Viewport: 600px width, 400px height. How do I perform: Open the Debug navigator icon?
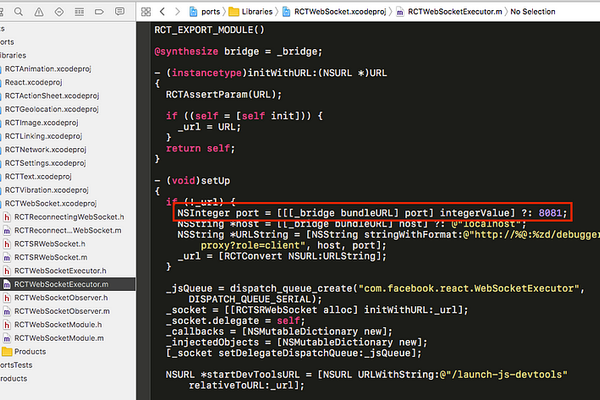coord(79,12)
